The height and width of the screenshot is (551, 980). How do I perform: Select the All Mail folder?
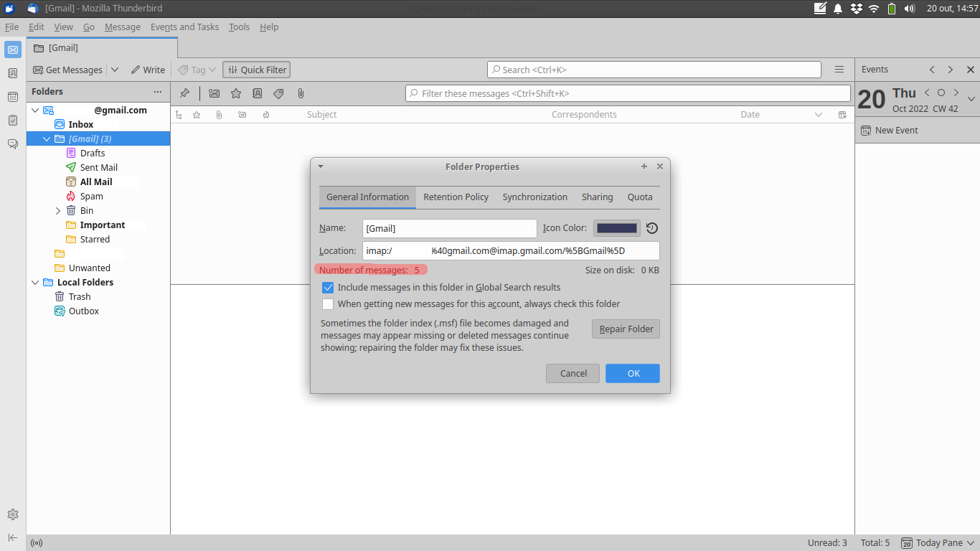coord(96,182)
